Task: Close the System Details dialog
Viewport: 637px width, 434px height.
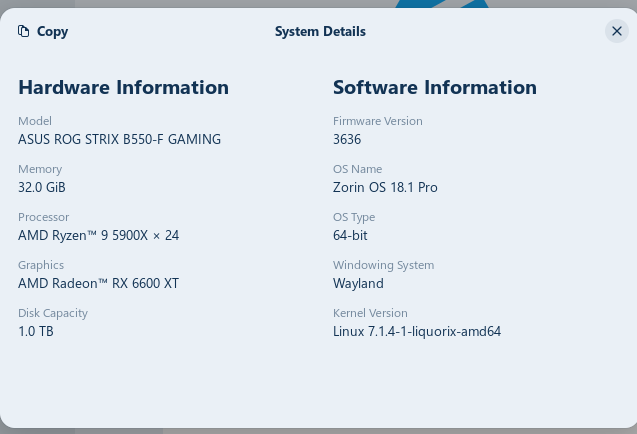Action: pyautogui.click(x=617, y=31)
